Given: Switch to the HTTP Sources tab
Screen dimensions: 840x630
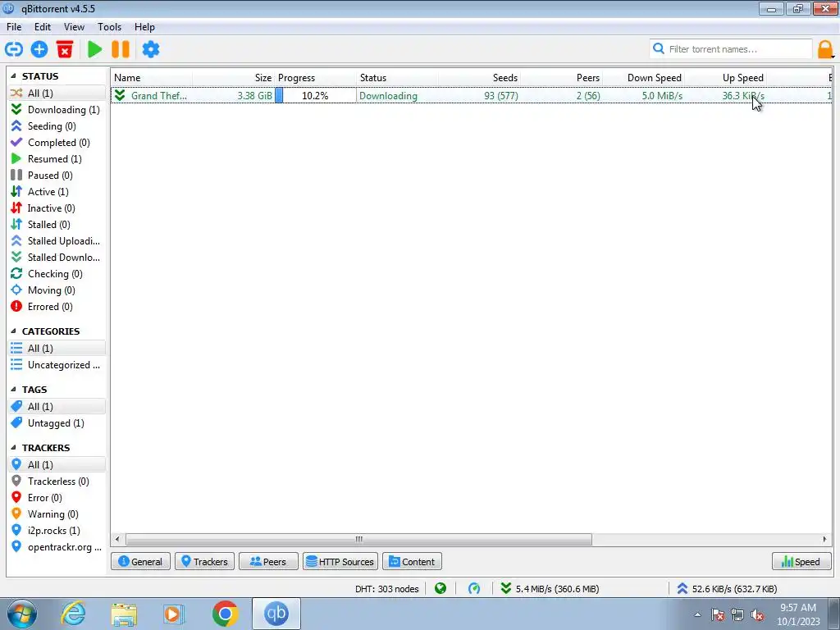Looking at the screenshot, I should point(340,561).
